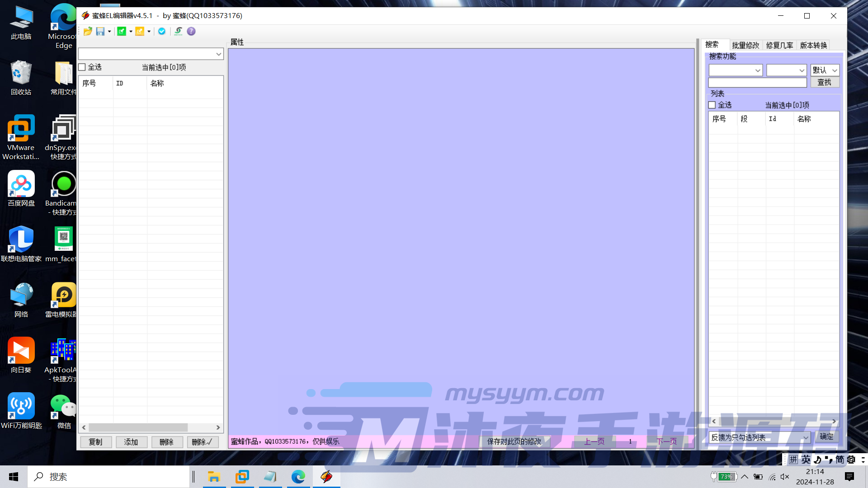Screen dimensions: 868x488
Task: Click the left list horizontal scrollbar
Action: click(138, 427)
